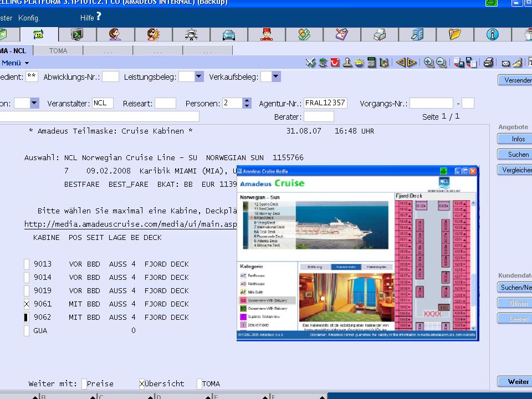
Task: Open the printer fax module icon
Action: pos(379,34)
